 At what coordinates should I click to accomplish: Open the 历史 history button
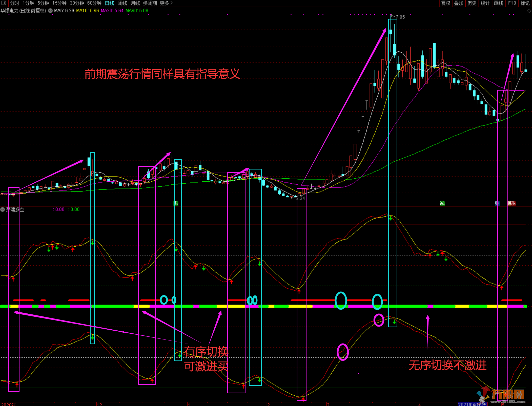pyautogui.click(x=472, y=3)
